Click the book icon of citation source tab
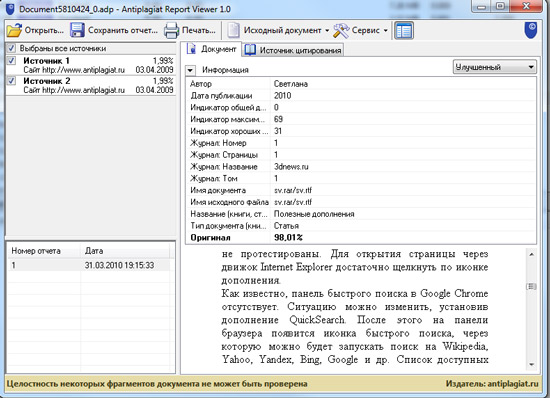The width and height of the screenshot is (550, 398). (250, 50)
